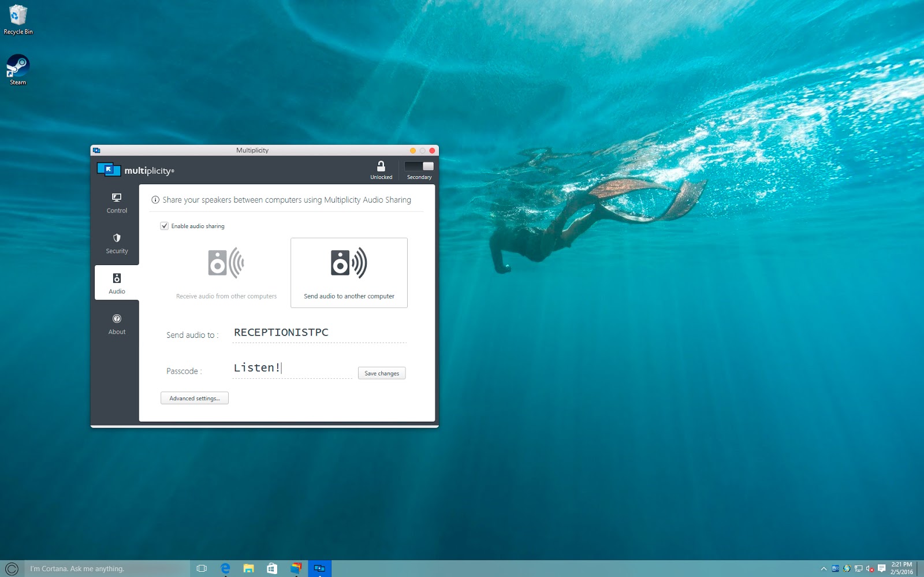
Task: Click the Save changes button
Action: pyautogui.click(x=382, y=373)
